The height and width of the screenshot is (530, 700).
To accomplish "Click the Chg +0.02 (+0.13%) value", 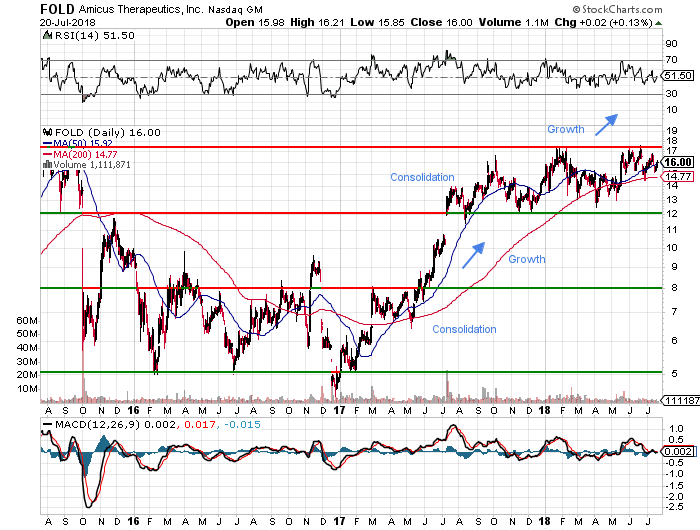I will click(x=604, y=22).
